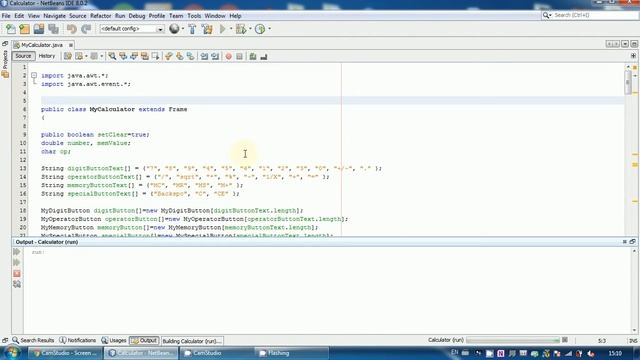The width and height of the screenshot is (640, 360).
Task: Click the Output Settings icon
Action: click(17, 284)
